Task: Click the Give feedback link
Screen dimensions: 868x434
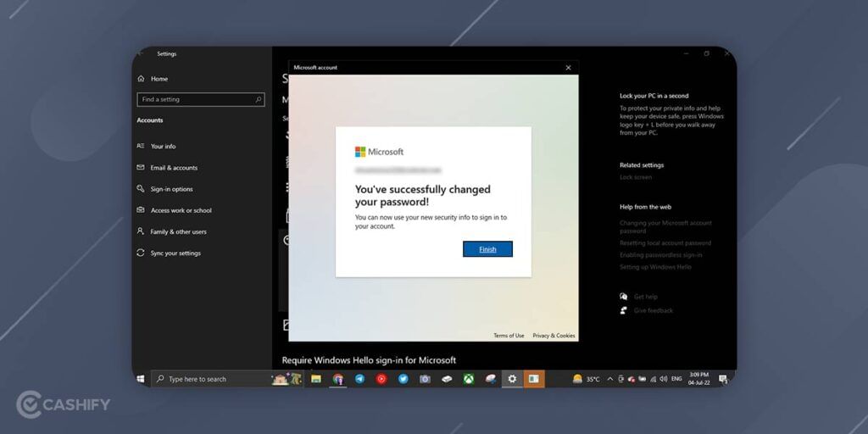Action: (654, 310)
